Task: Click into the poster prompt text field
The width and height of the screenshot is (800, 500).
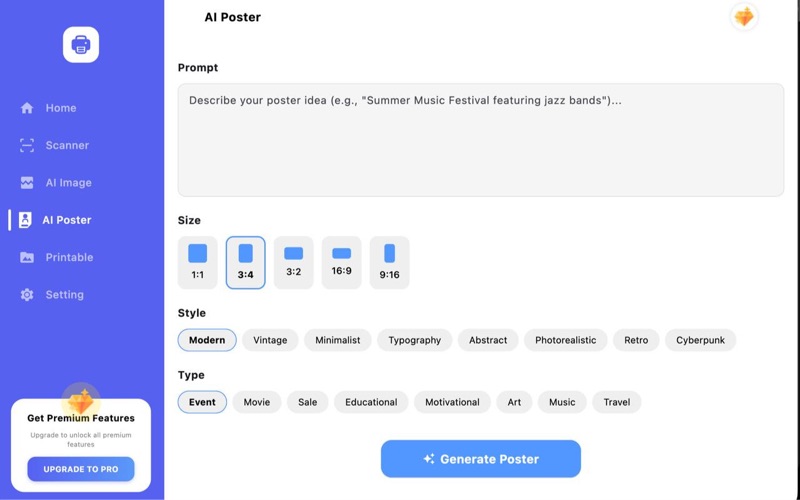Action: [480, 140]
